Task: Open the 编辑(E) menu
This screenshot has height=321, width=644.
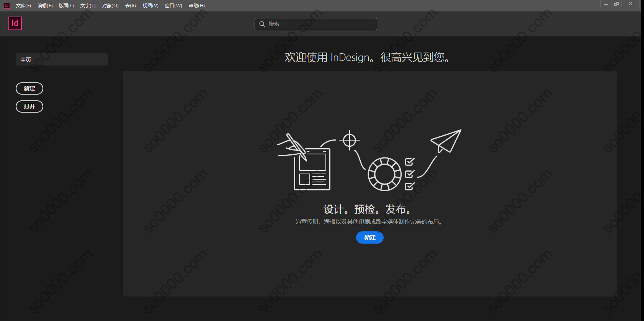Action: click(45, 6)
